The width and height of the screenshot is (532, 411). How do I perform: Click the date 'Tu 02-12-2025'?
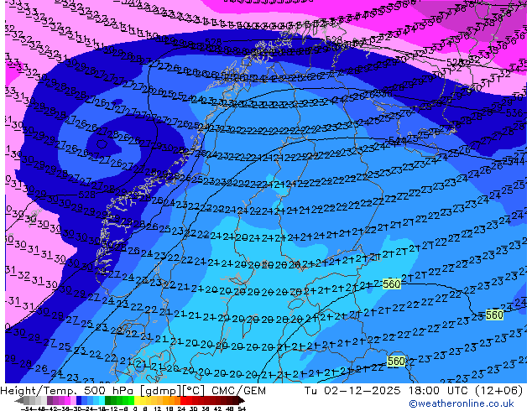click(352, 391)
